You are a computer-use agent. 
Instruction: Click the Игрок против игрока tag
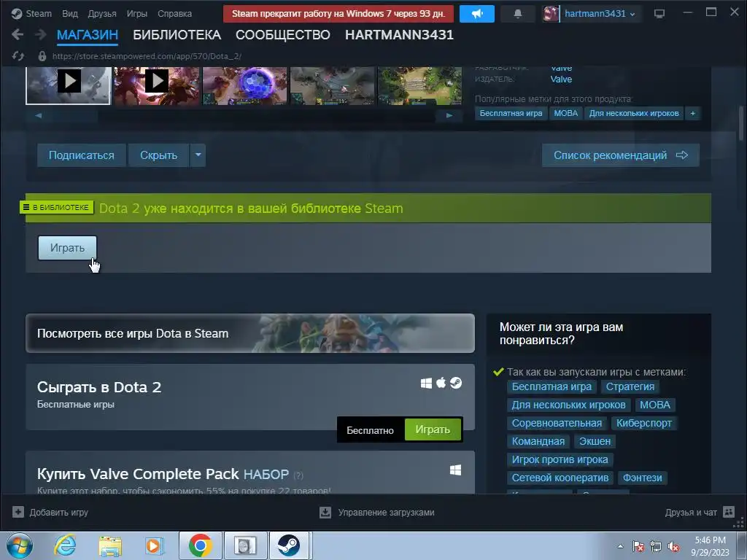[560, 459]
